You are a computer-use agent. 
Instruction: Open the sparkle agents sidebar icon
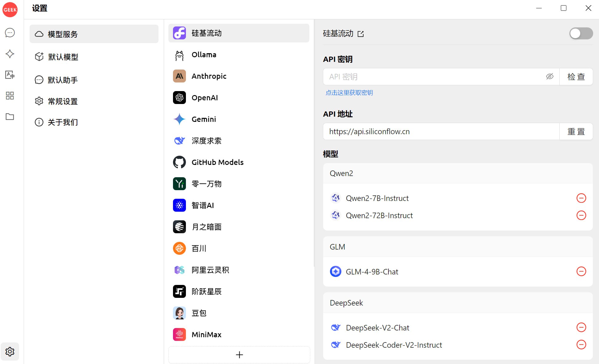coord(10,54)
